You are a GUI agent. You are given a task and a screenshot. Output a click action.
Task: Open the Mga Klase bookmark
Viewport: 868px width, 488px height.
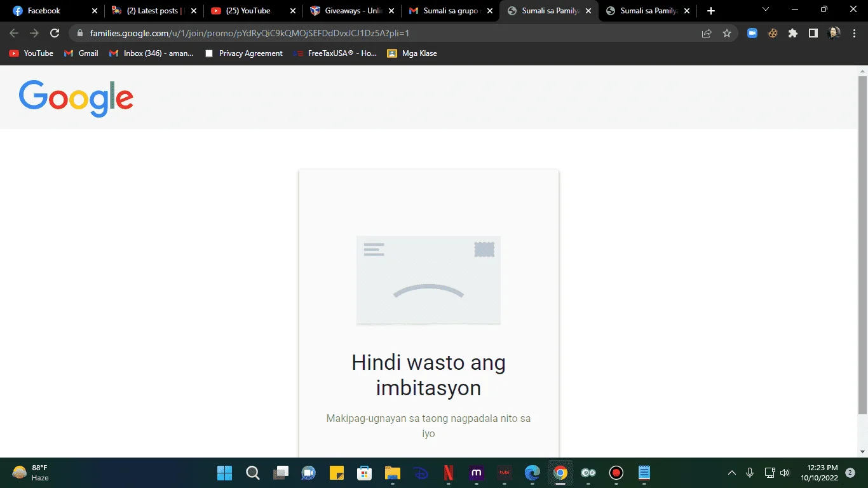[x=412, y=53]
